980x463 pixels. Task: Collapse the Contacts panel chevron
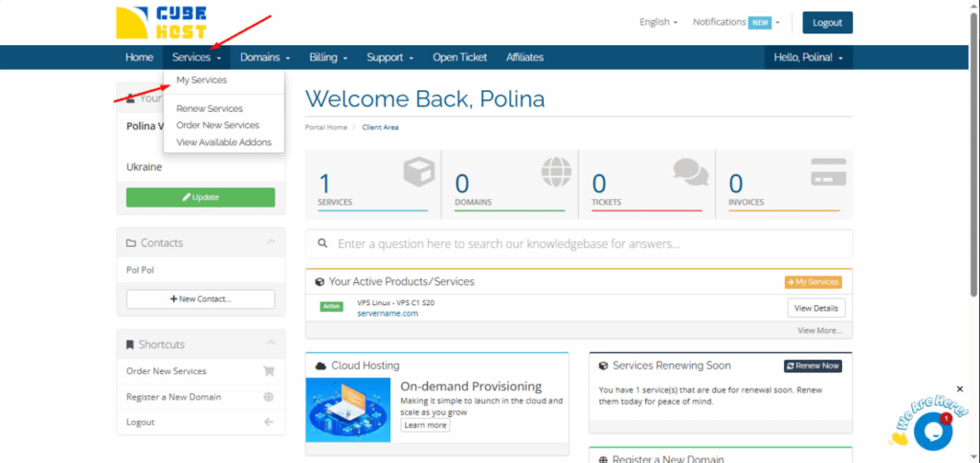click(271, 243)
